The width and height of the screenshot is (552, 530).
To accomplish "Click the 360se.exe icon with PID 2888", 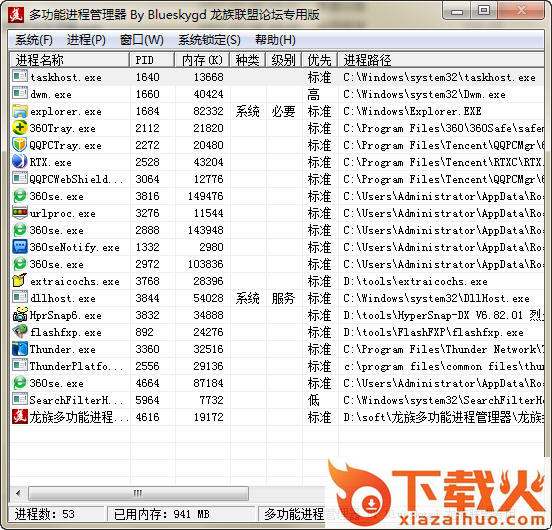I will (x=20, y=230).
